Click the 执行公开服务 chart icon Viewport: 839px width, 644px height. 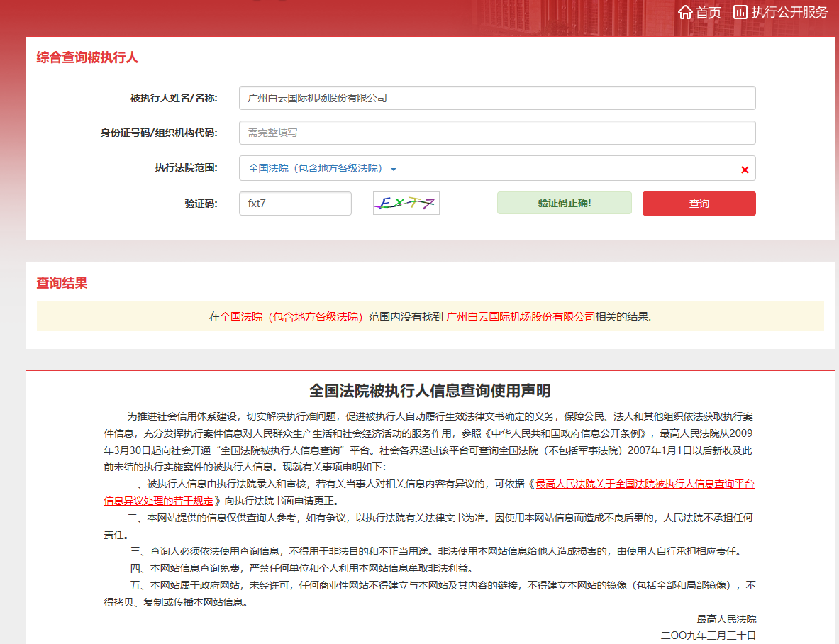tap(740, 12)
